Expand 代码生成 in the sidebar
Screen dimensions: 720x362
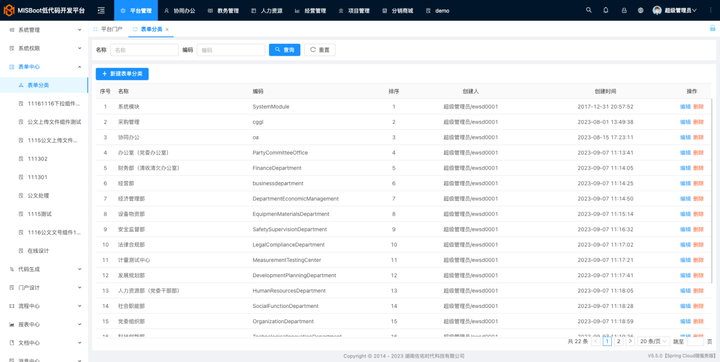click(x=44, y=269)
